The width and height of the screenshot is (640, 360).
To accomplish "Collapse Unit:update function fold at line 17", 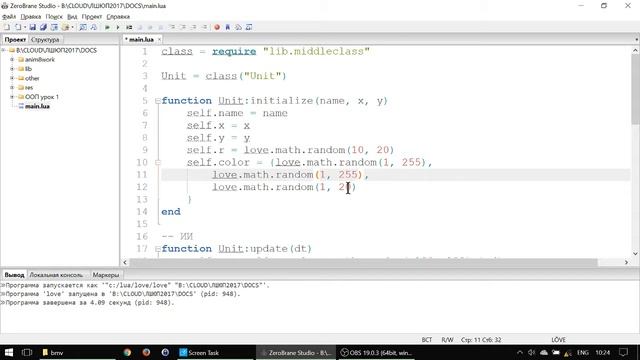I will pyautogui.click(x=158, y=249).
